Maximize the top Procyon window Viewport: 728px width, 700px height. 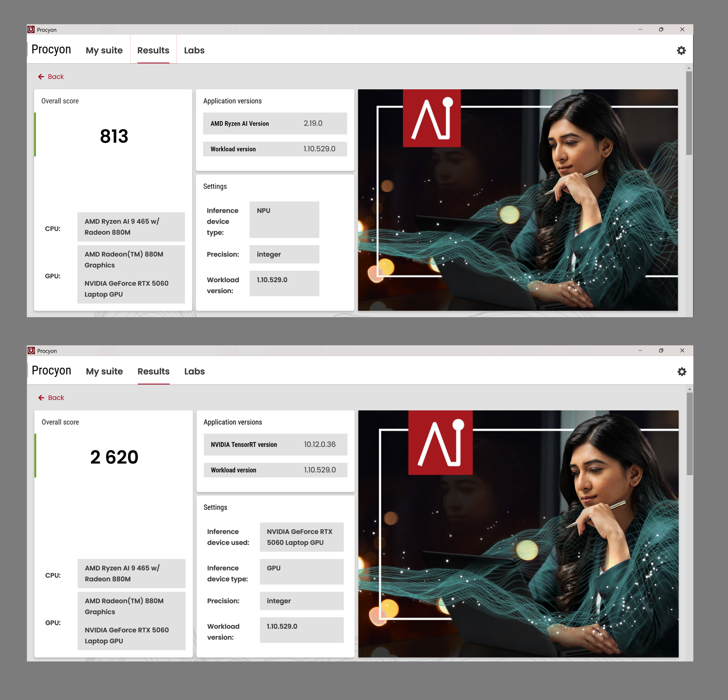[x=661, y=29]
